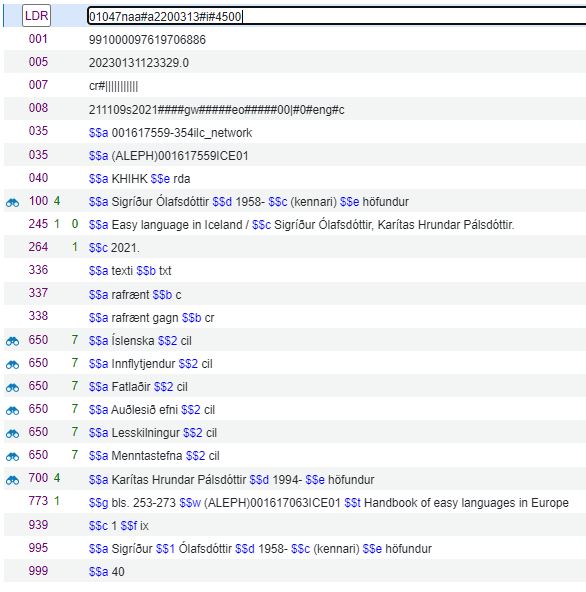
Task: Click the 773 field Handbook of easy languages
Action: (x=328, y=503)
